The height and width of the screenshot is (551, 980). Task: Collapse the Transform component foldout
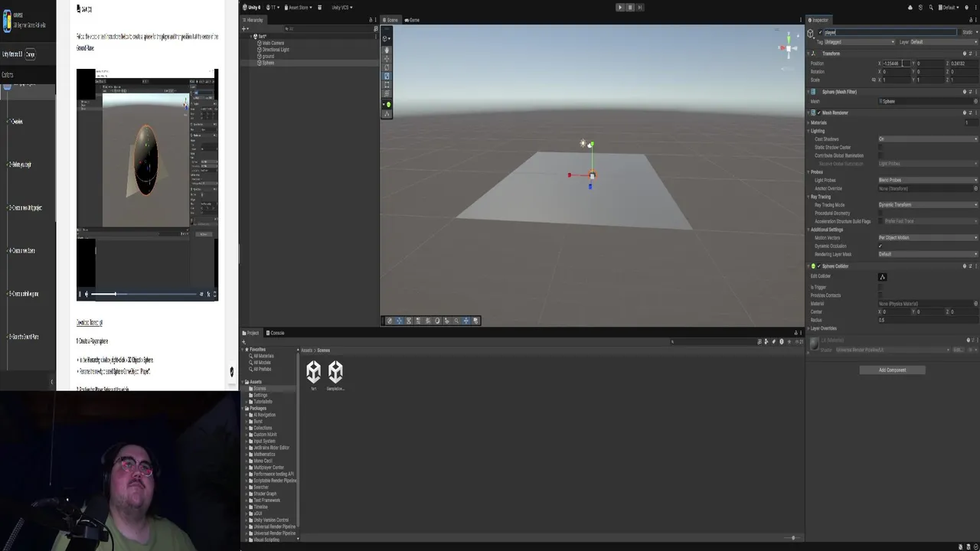(808, 54)
